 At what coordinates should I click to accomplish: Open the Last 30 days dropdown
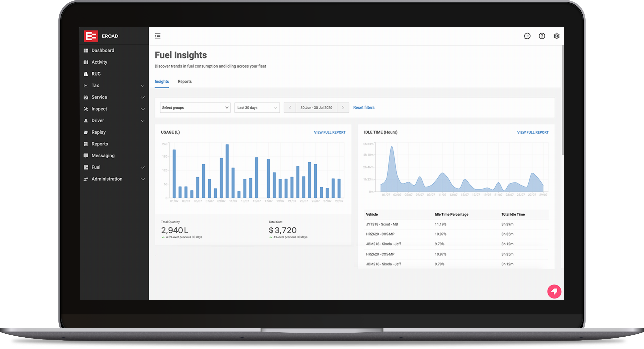pyautogui.click(x=257, y=107)
